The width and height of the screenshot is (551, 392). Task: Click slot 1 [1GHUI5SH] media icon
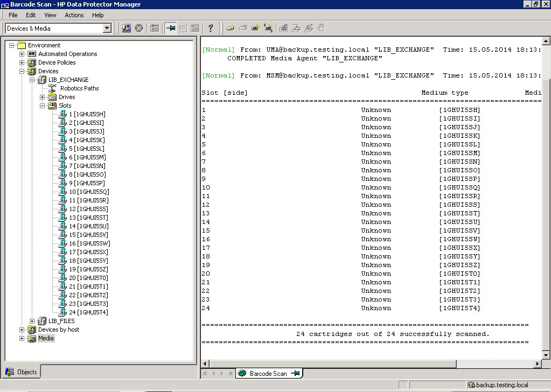(x=63, y=114)
